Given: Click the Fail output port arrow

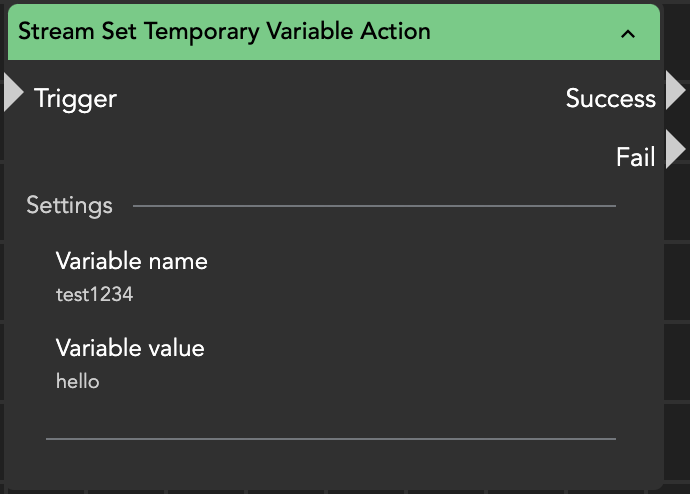Looking at the screenshot, I should (675, 150).
